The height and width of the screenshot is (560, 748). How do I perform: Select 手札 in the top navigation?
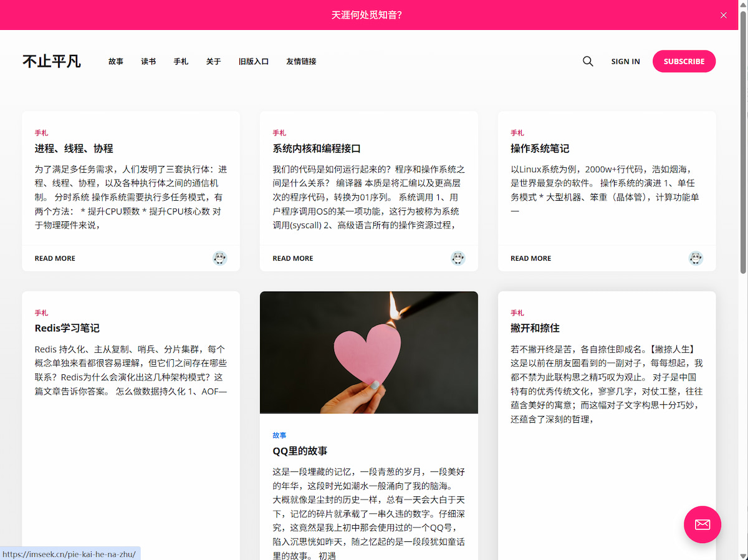point(181,62)
